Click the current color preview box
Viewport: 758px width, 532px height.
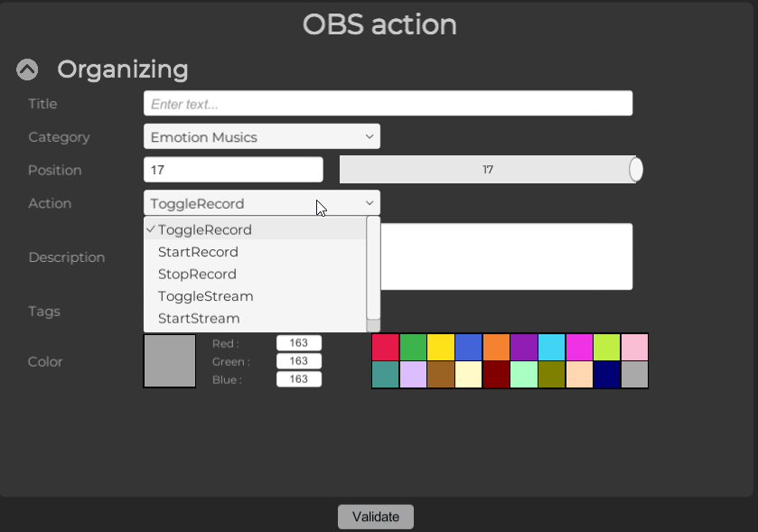tap(170, 361)
